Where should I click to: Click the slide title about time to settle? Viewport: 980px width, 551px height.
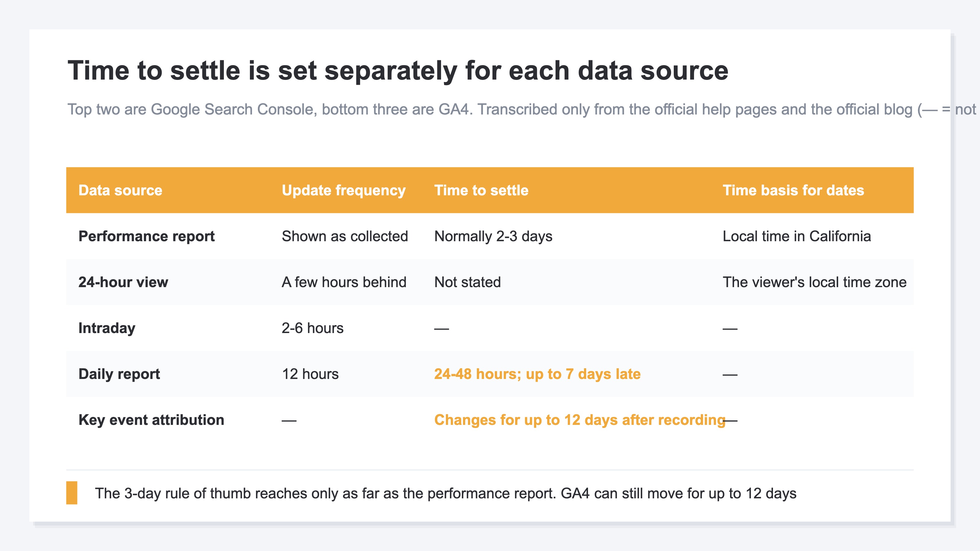click(398, 71)
